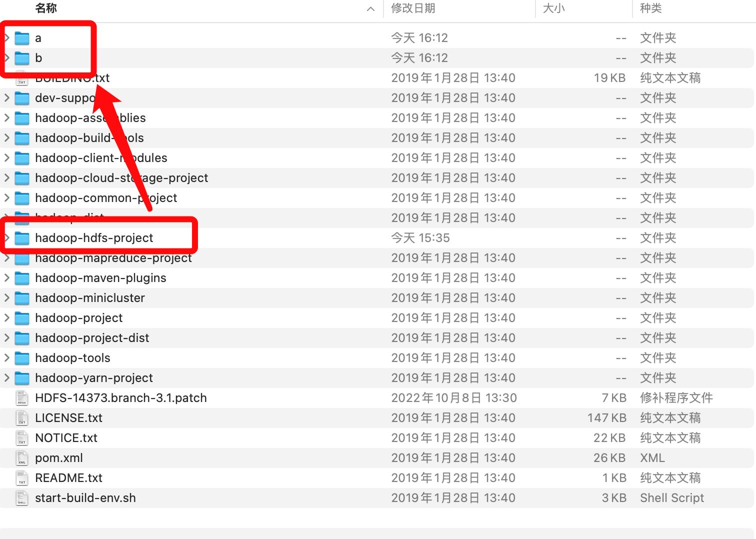Select the file name LICENSE.txt
Screen dimensions: 756x539
click(68, 418)
